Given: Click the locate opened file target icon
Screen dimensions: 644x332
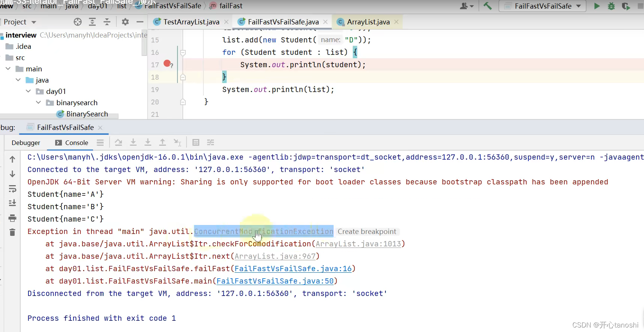Looking at the screenshot, I should (x=78, y=22).
